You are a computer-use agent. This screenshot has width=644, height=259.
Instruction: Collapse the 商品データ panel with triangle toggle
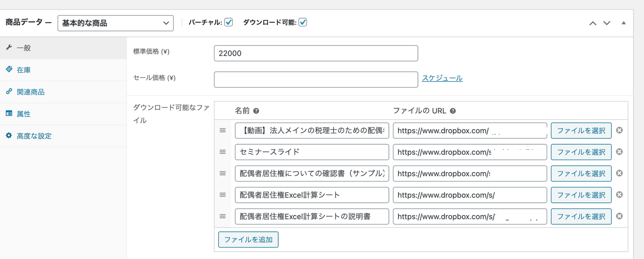[624, 23]
